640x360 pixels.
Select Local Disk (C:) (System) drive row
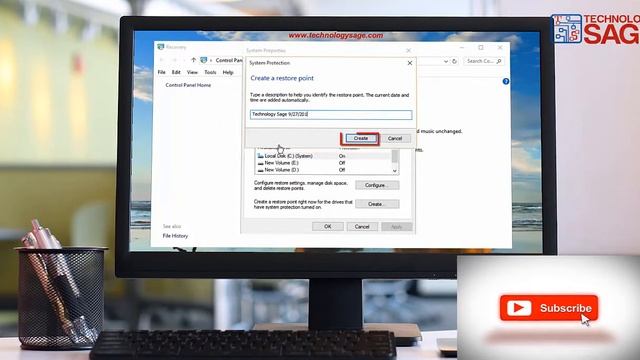[x=324, y=156]
